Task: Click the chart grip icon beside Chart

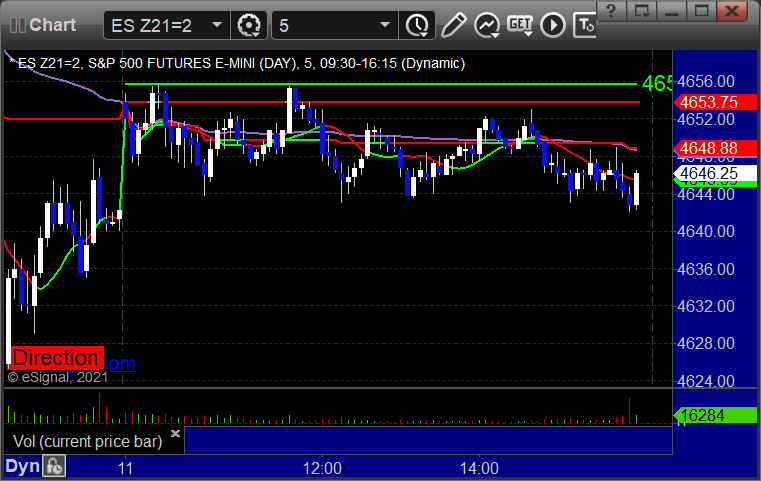Action: pyautogui.click(x=18, y=25)
